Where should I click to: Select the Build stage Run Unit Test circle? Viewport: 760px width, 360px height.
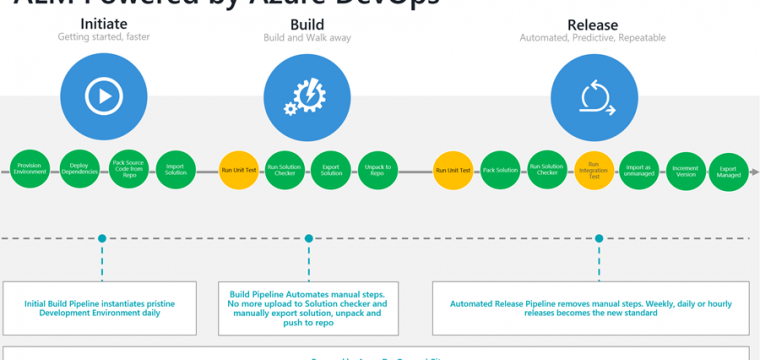(x=239, y=170)
